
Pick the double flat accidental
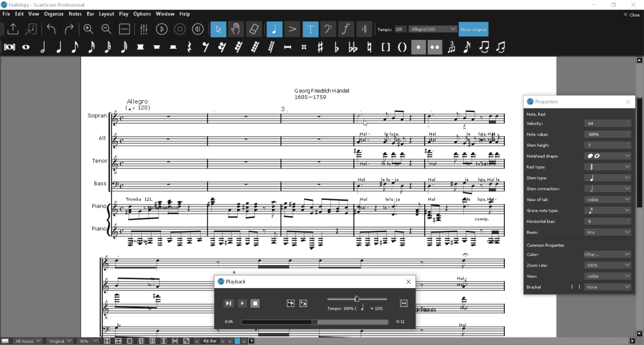click(x=353, y=47)
